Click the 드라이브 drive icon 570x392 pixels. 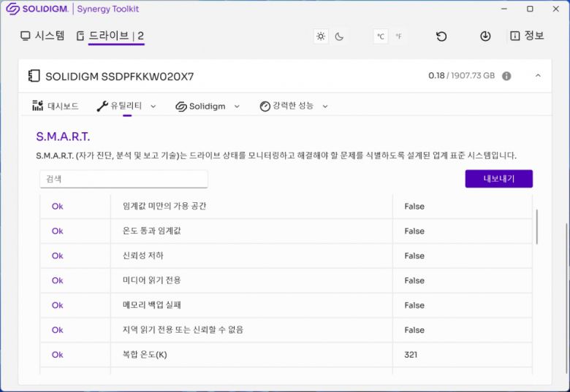pos(80,36)
